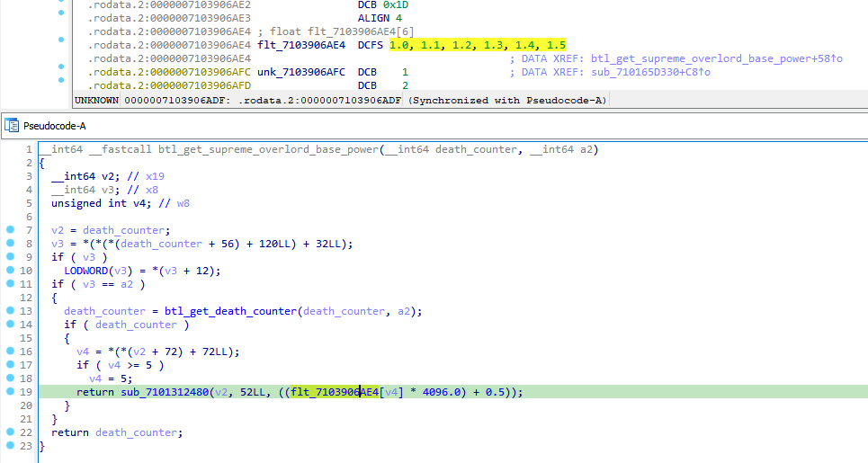868x463 pixels.
Task: Toggle breakpoint on line 8 assignment
Action: click(x=10, y=244)
